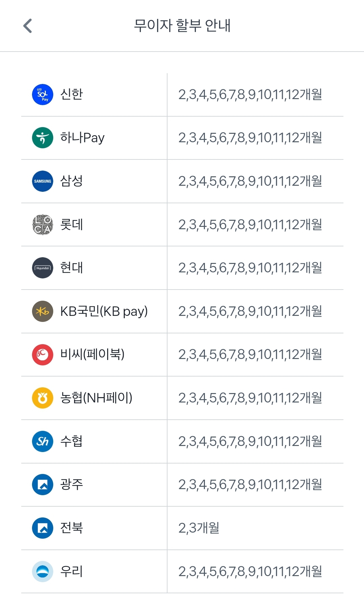Select the KB국민(KB pay) label
364x598 pixels.
(104, 311)
